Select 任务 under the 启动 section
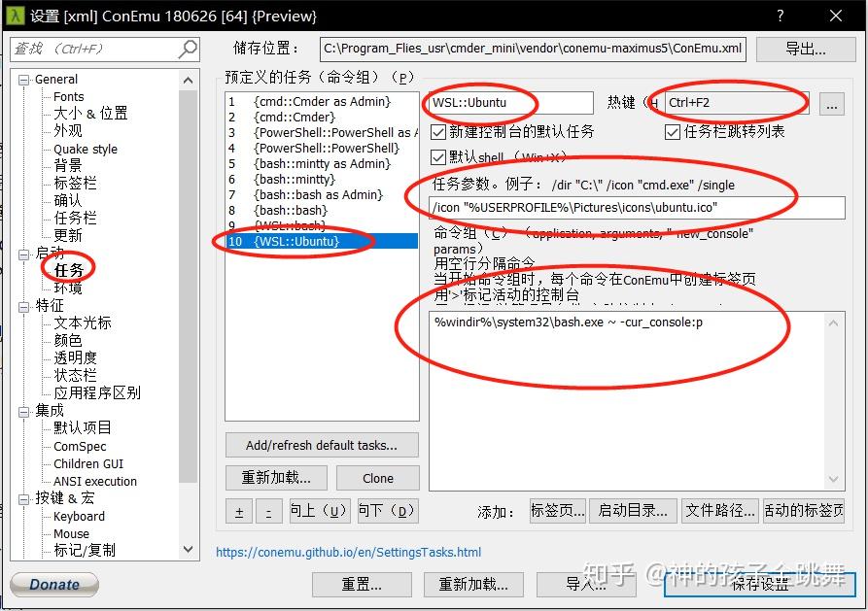Screen dimensions: 868x611 67,268
